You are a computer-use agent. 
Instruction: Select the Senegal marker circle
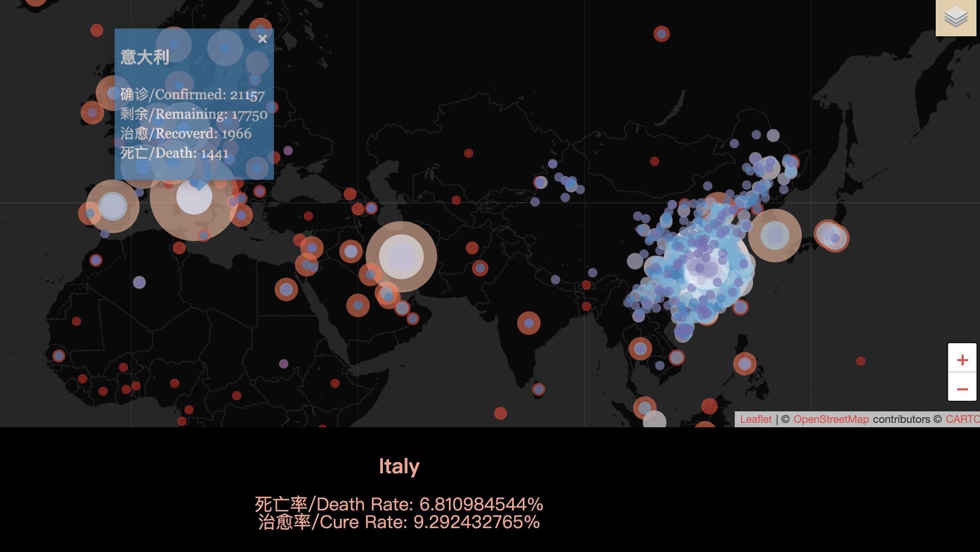[x=58, y=356]
